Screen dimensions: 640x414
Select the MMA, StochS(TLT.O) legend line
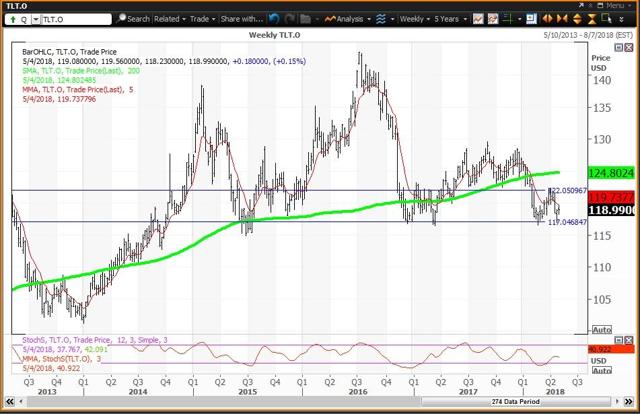(61, 358)
